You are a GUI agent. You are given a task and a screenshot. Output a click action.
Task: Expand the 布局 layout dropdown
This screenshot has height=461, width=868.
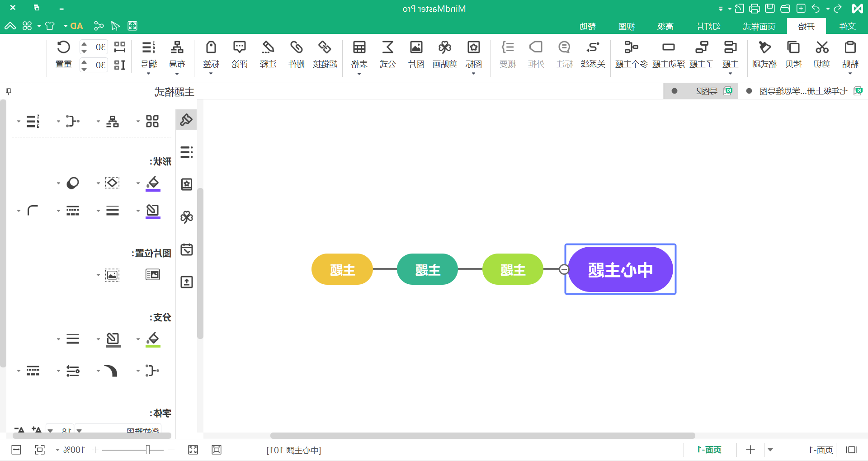click(177, 74)
